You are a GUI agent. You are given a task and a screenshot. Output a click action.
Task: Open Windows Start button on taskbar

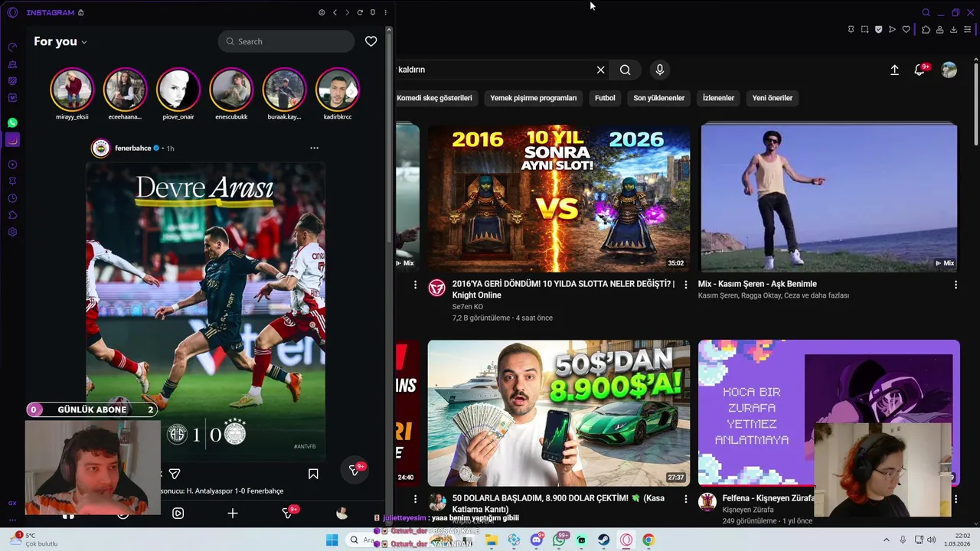coord(332,540)
